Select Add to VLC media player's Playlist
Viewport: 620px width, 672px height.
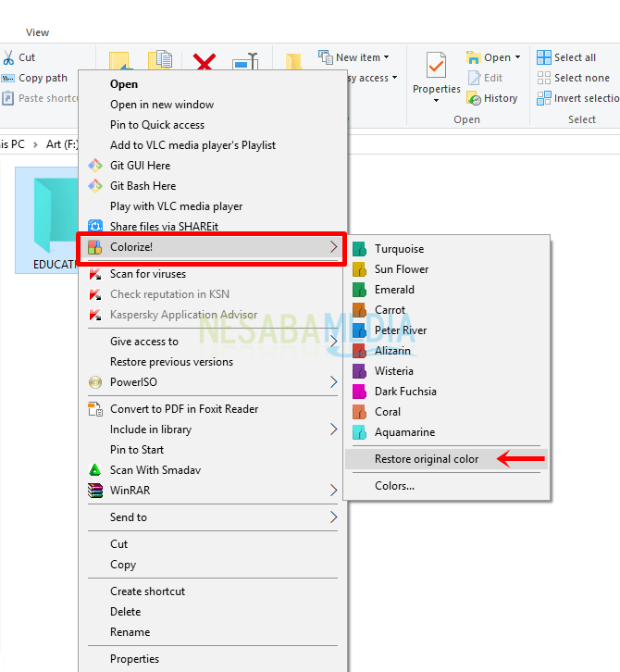coord(213,145)
